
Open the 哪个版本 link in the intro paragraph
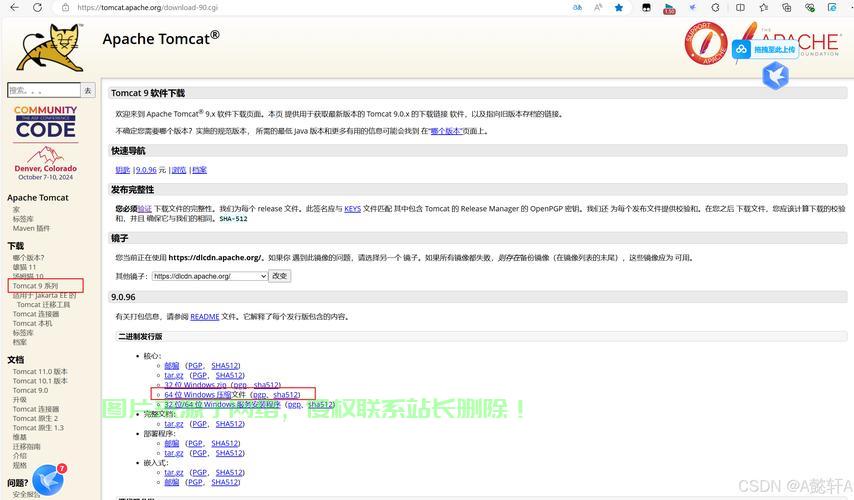coord(446,131)
